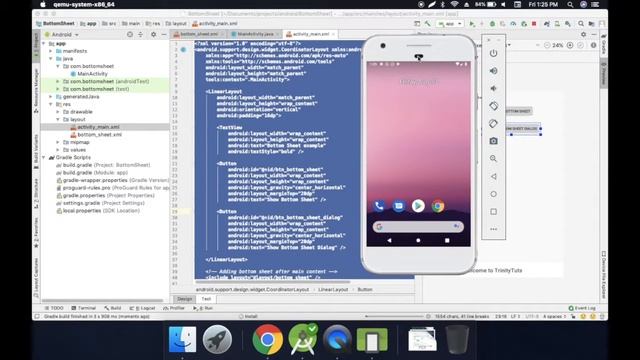This screenshot has width=640, height=360.
Task: Open Finder from the macOS dock
Action: (x=182, y=339)
